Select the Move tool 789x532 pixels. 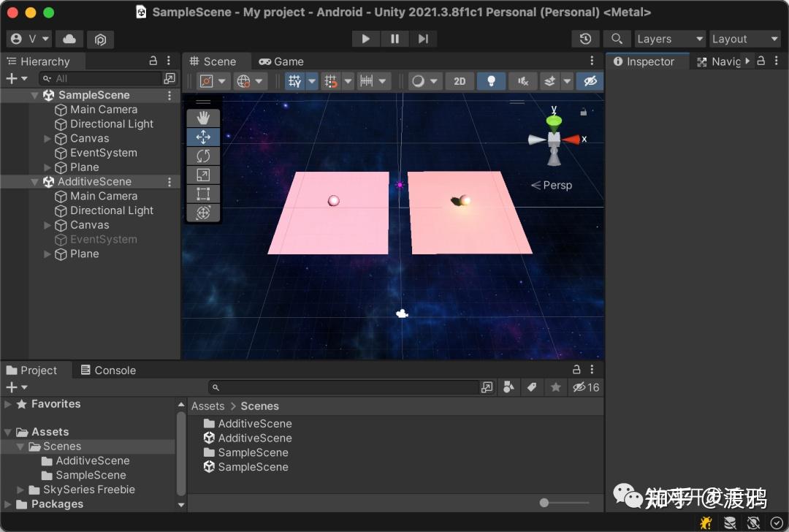(x=203, y=136)
